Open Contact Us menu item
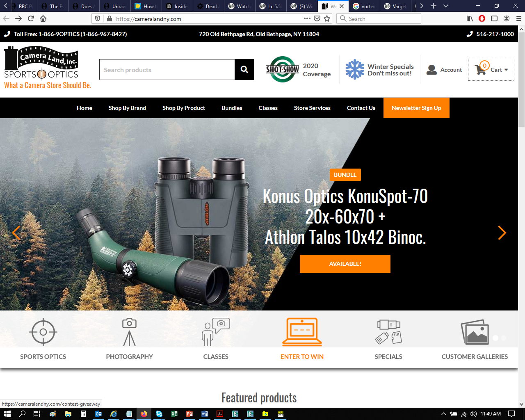Screen dimensions: 525x420 click(x=361, y=108)
